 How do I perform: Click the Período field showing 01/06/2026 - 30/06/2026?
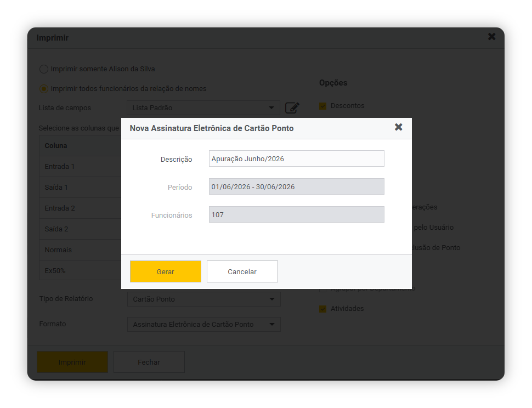[297, 186]
